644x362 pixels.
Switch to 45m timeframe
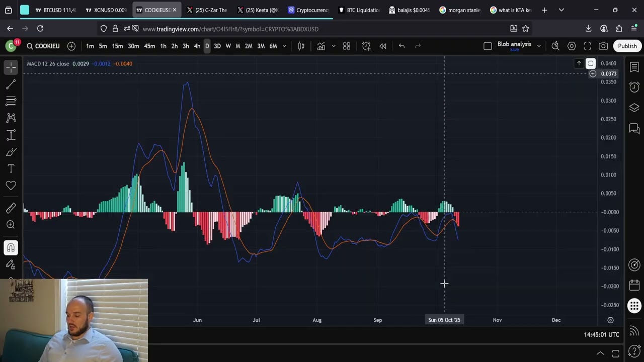pyautogui.click(x=149, y=46)
